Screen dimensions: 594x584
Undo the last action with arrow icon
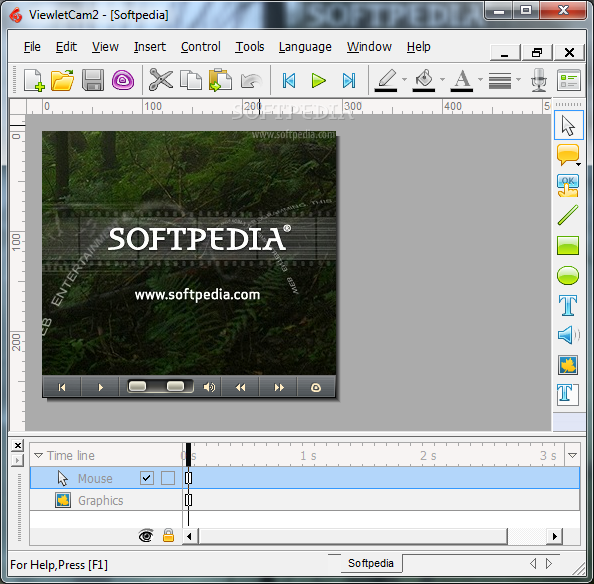[x=251, y=80]
